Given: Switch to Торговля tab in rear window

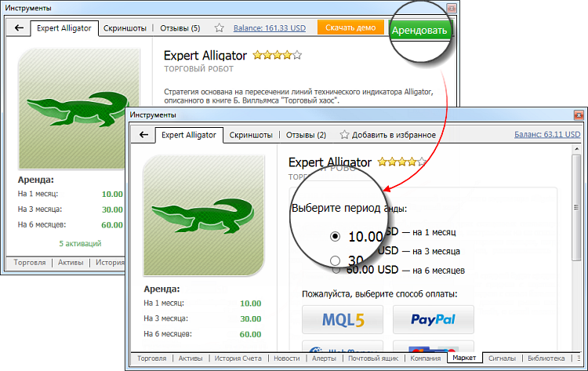Looking at the screenshot, I should 30,263.
